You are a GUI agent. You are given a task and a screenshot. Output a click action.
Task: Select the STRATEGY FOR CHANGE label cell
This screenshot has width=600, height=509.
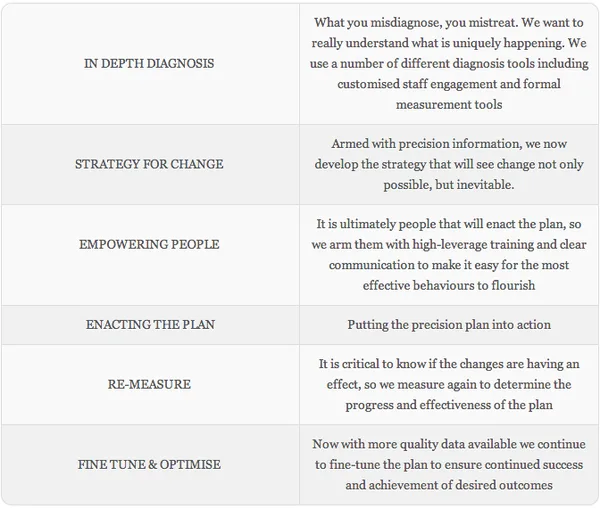pyautogui.click(x=150, y=164)
